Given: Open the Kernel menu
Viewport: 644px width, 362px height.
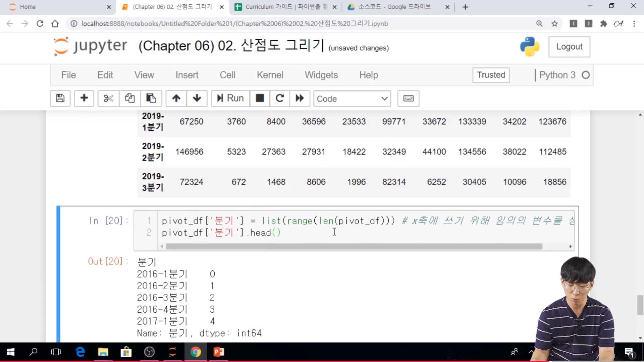Looking at the screenshot, I should pyautogui.click(x=270, y=75).
